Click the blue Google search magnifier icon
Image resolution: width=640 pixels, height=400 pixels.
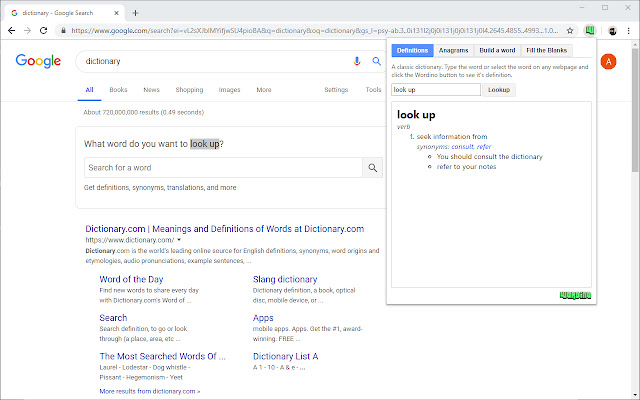[x=376, y=61]
